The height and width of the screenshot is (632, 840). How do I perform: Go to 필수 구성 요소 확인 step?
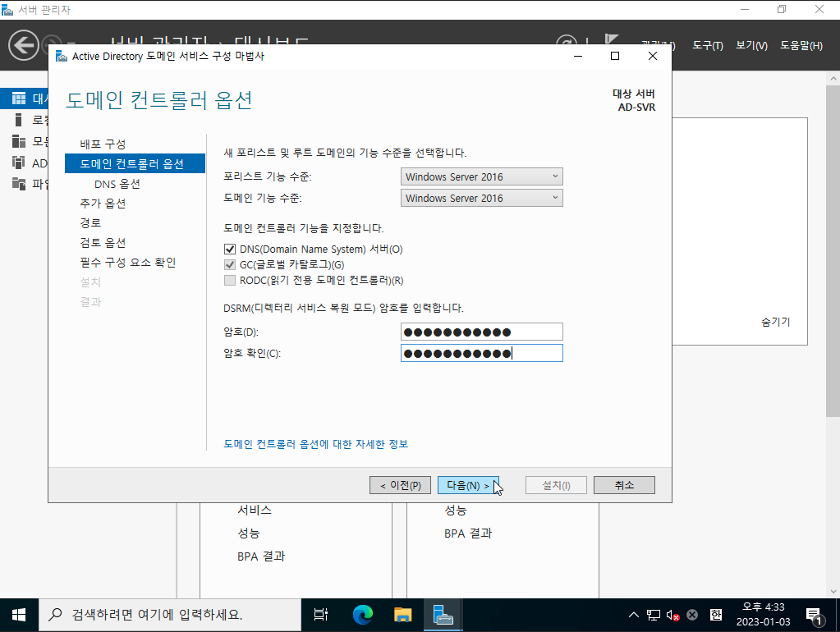pyautogui.click(x=128, y=263)
